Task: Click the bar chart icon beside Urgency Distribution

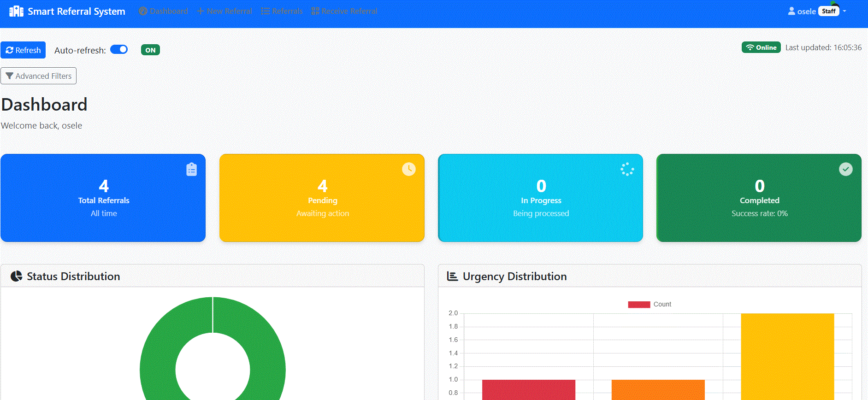Action: pos(452,276)
